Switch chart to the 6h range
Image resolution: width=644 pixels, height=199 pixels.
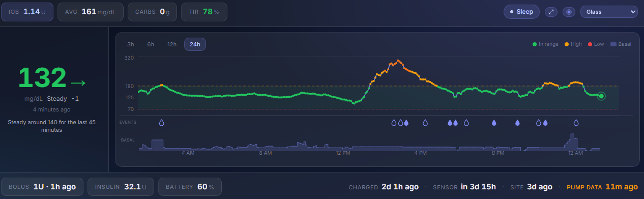coord(151,44)
